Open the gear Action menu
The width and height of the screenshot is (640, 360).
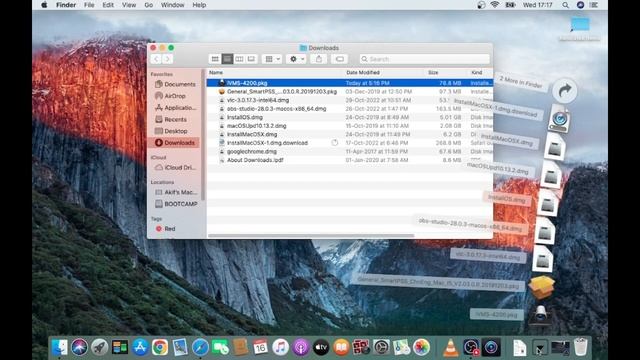[296, 59]
